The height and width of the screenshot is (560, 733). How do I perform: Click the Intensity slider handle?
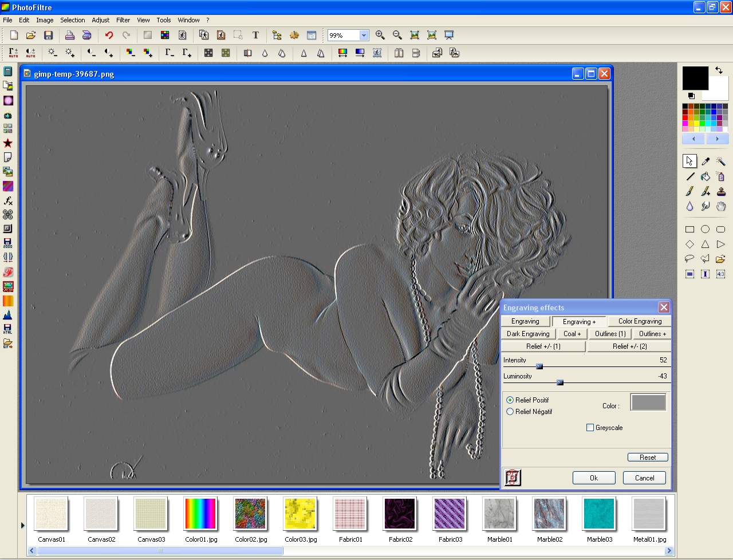pos(539,366)
